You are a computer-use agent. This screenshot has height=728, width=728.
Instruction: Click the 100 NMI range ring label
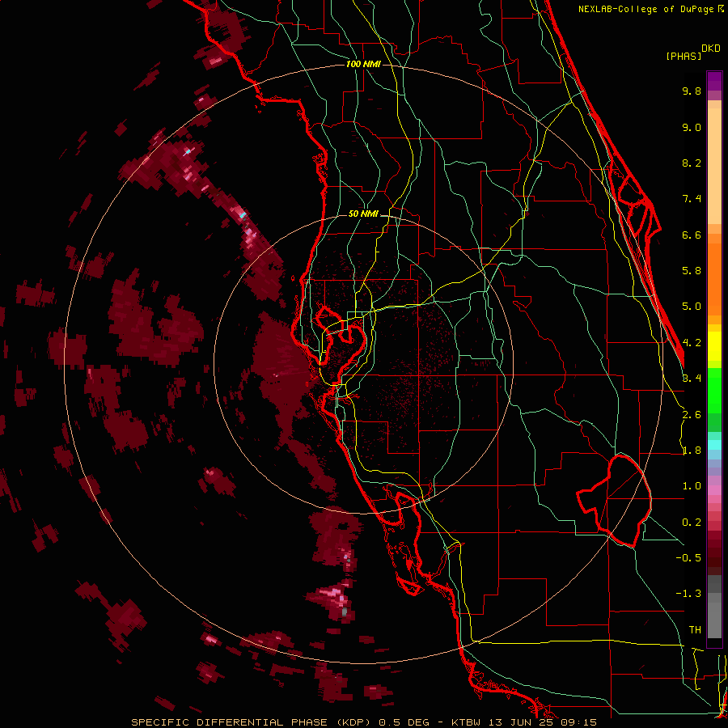363,64
